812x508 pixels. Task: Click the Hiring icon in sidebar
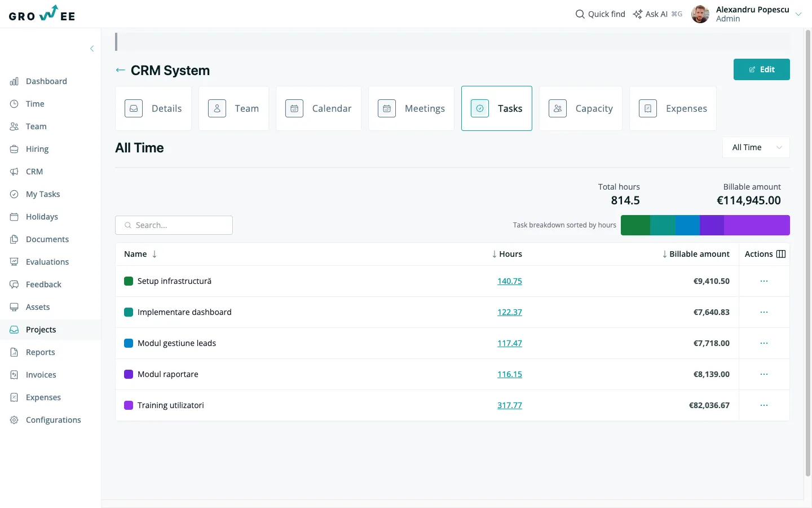click(x=14, y=149)
